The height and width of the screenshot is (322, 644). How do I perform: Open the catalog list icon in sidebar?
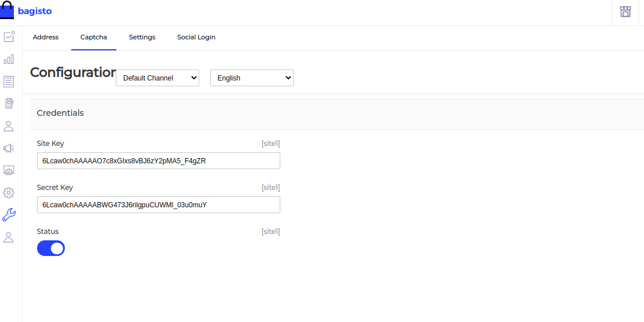(x=9, y=81)
